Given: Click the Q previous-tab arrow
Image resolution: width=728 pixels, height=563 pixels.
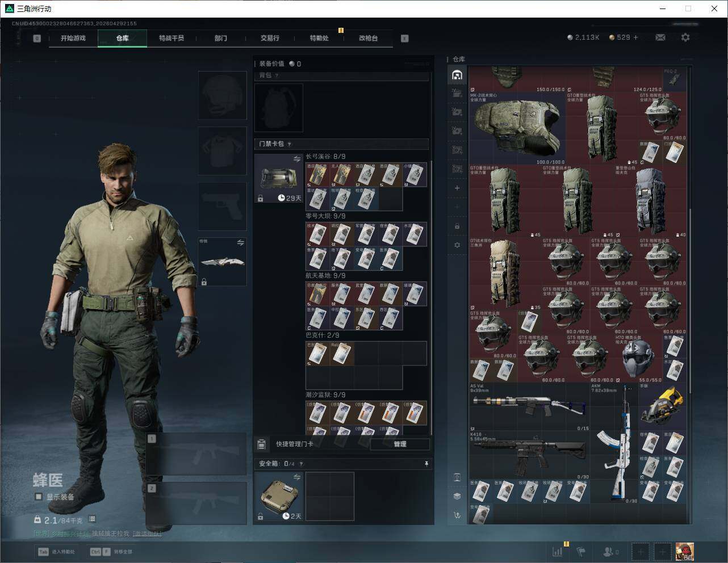Looking at the screenshot, I should pos(37,39).
